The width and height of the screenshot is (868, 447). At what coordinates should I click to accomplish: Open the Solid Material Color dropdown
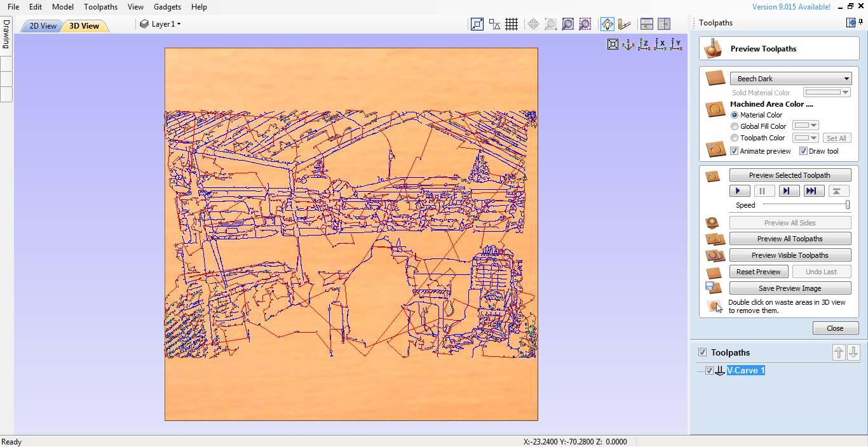pyautogui.click(x=827, y=93)
